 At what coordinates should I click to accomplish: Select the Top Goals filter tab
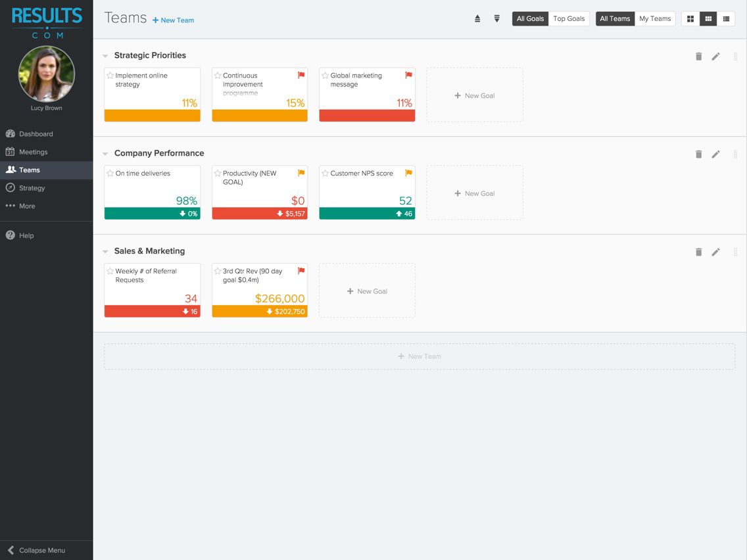(x=569, y=18)
